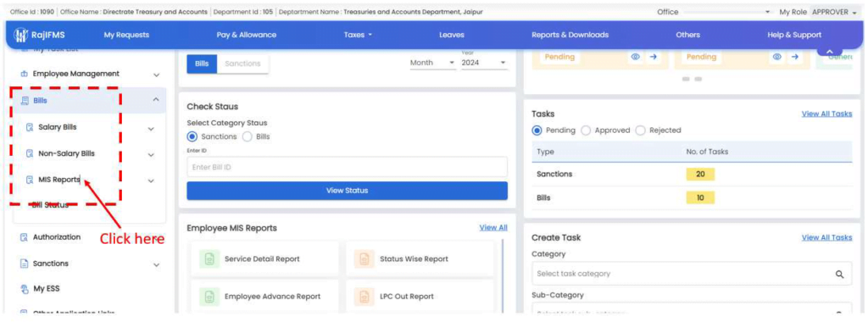Click the My ESS icon

[24, 289]
